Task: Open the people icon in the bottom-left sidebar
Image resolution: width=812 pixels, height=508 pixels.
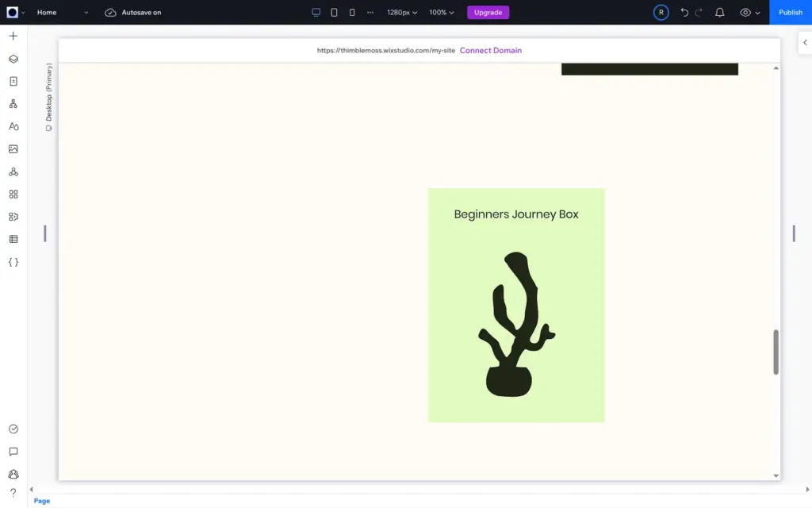Action: pos(13,475)
